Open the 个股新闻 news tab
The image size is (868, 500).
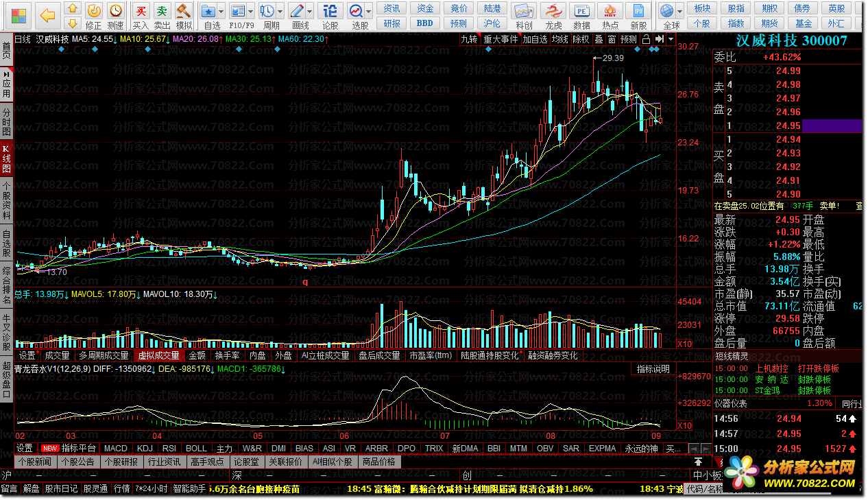point(35,462)
